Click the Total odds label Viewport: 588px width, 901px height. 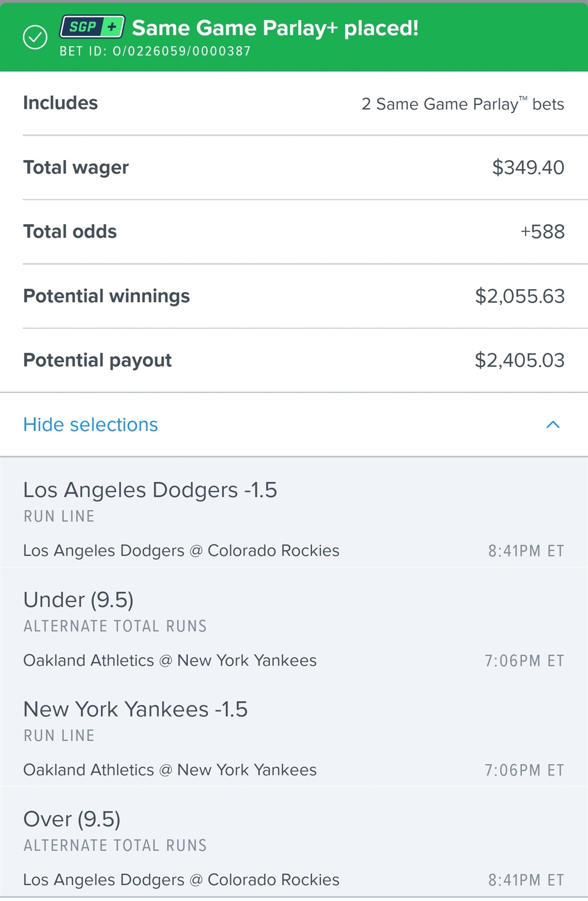[x=70, y=232]
